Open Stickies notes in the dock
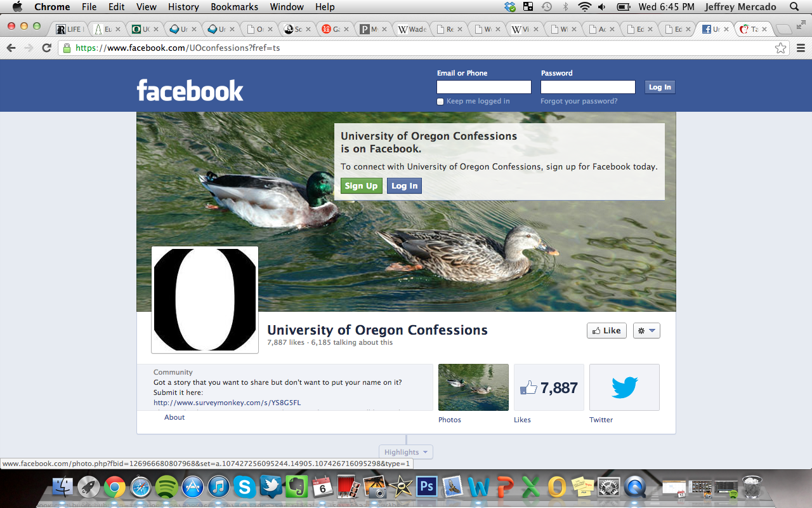 coord(583,487)
